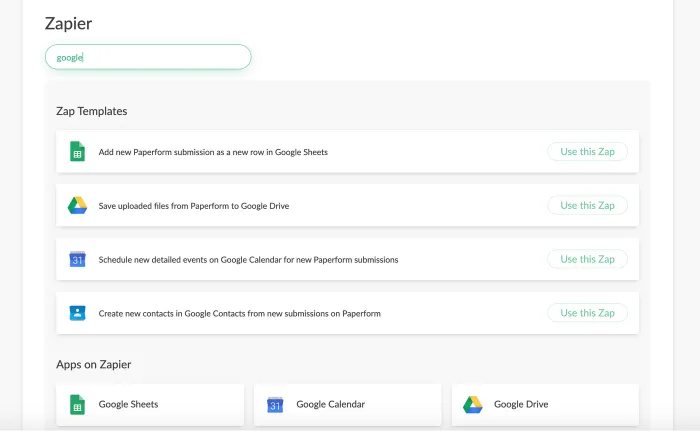Click the Zapier page heading

[x=69, y=23]
